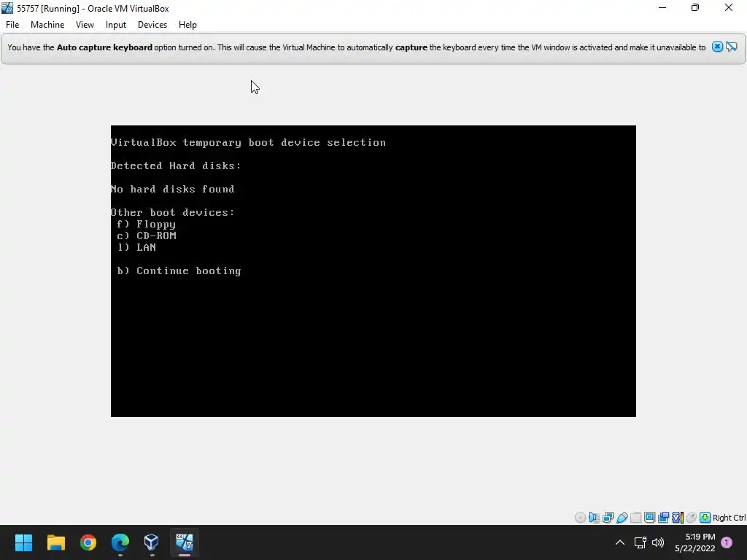Restore down the VirtualBox VM window
Viewport: 747px width, 560px height.
coord(695,7)
